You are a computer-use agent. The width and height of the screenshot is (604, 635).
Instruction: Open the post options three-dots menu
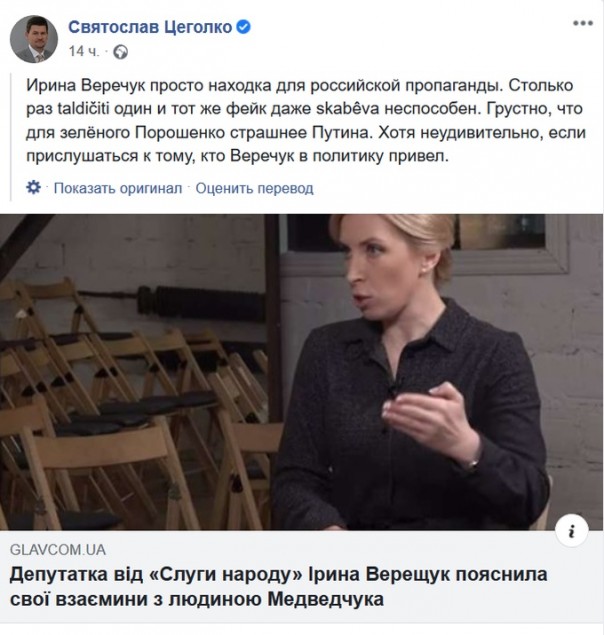click(x=583, y=23)
